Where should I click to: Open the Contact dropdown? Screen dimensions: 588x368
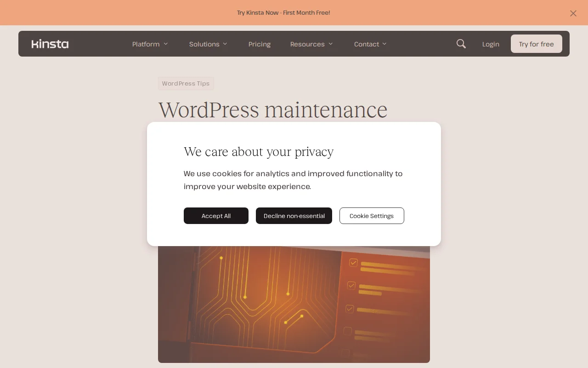click(x=367, y=44)
